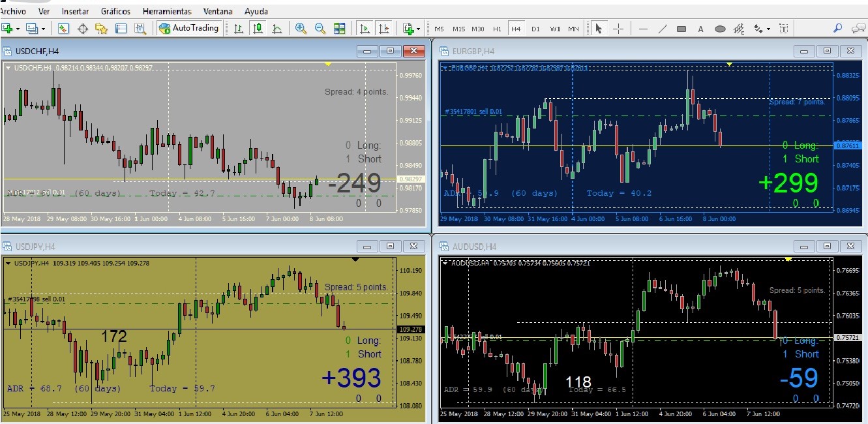Open the search magnifier icon
868x424 pixels.
(x=838, y=28)
